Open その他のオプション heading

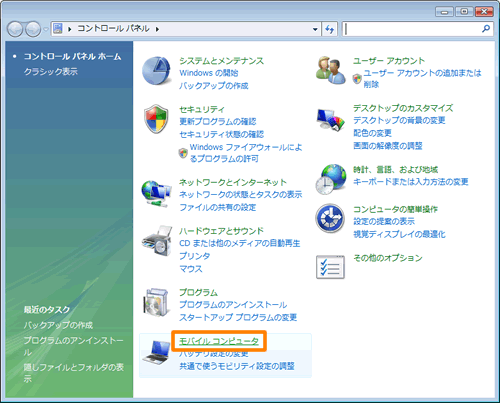click(x=388, y=258)
